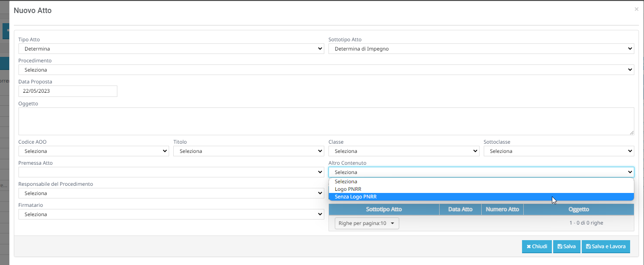Click into the Oggetto text area
644x265 pixels.
pyautogui.click(x=326, y=121)
